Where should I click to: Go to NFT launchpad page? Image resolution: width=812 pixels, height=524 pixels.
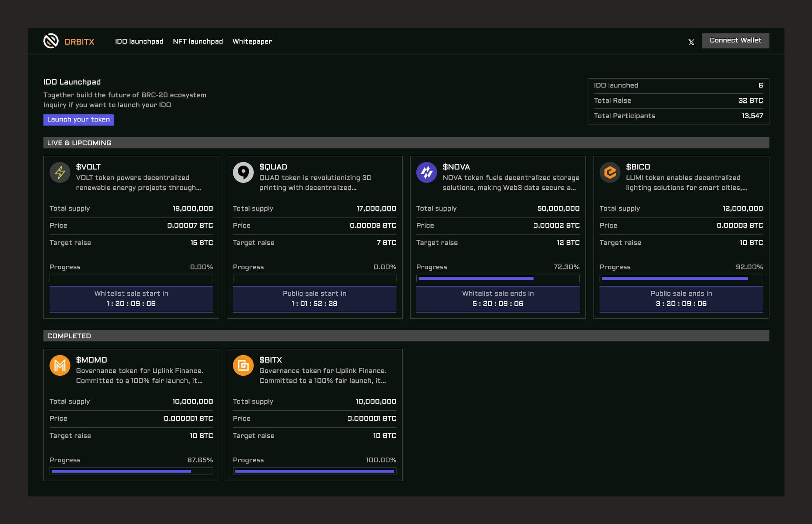(198, 41)
